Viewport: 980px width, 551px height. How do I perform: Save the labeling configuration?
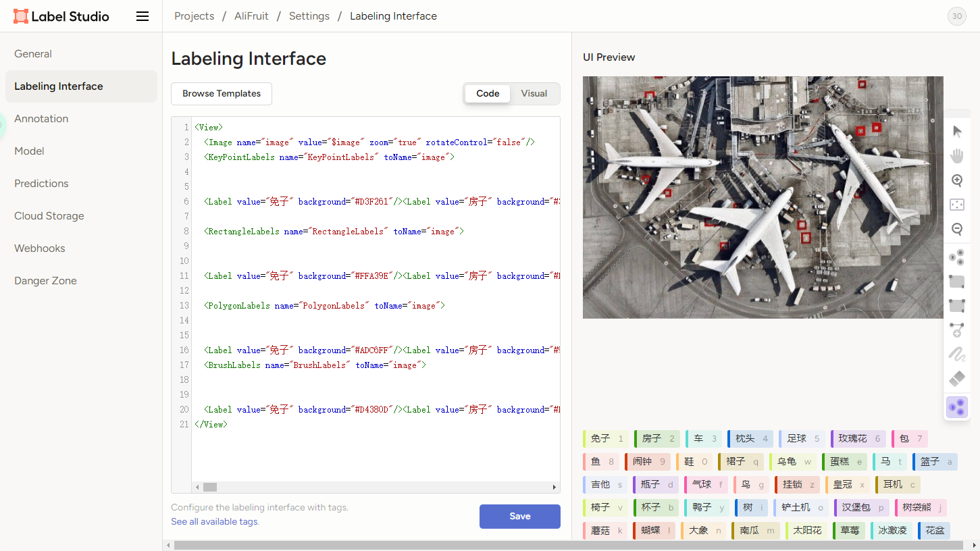[519, 517]
